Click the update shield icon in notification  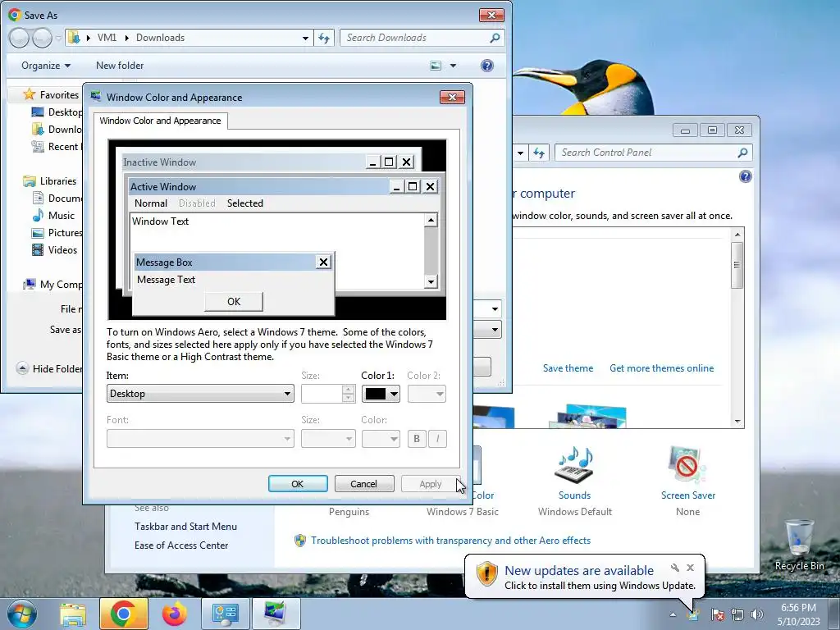pyautogui.click(x=486, y=573)
